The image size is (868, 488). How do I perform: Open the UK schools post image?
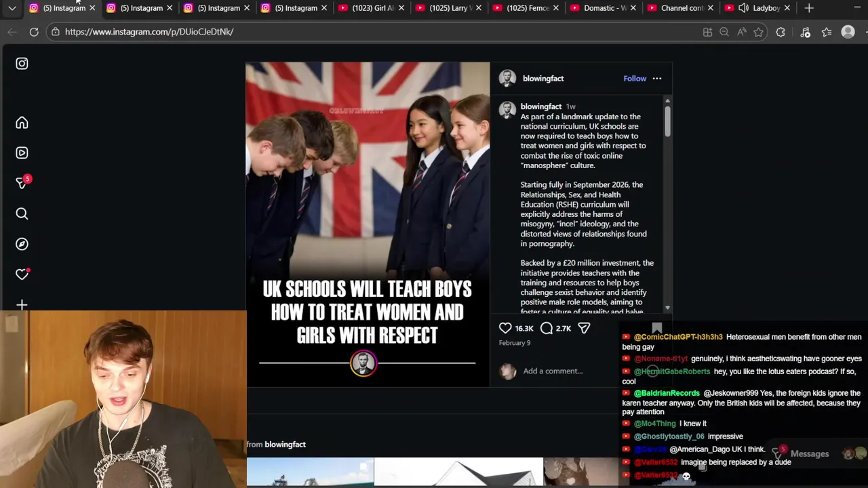pos(368,224)
